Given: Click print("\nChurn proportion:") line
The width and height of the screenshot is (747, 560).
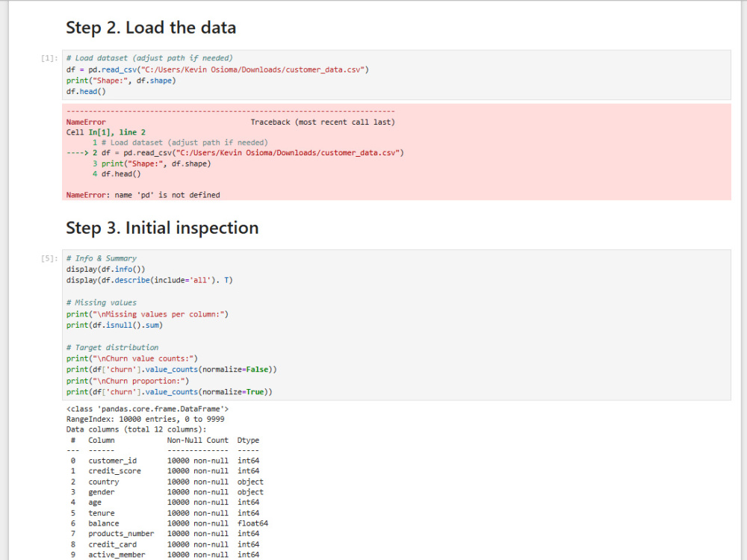Looking at the screenshot, I should point(128,381).
